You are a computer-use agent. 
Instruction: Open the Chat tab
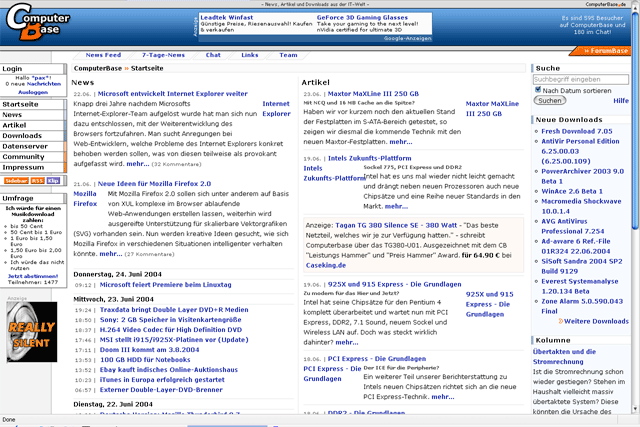(213, 55)
